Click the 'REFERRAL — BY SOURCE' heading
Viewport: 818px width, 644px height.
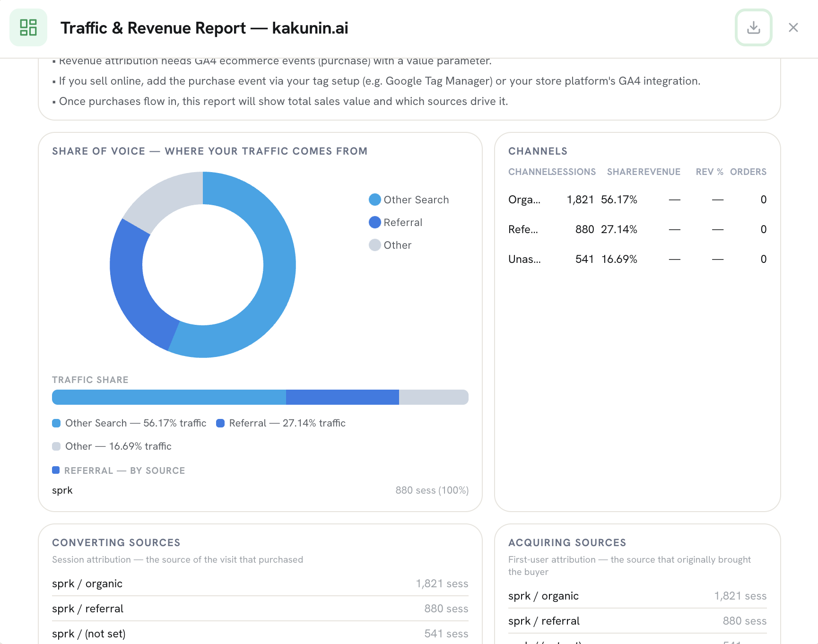coord(124,470)
